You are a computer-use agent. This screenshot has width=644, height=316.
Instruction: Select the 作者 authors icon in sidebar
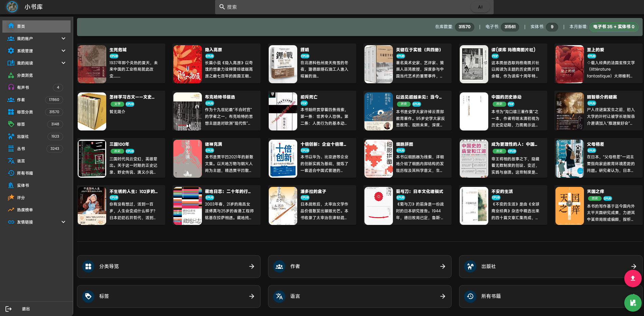(x=11, y=100)
